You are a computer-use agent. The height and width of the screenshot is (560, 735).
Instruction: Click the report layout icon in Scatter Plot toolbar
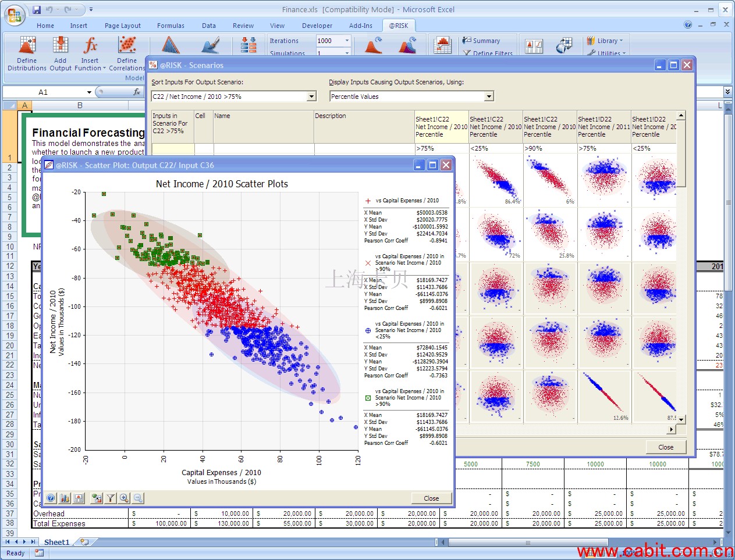tap(79, 498)
